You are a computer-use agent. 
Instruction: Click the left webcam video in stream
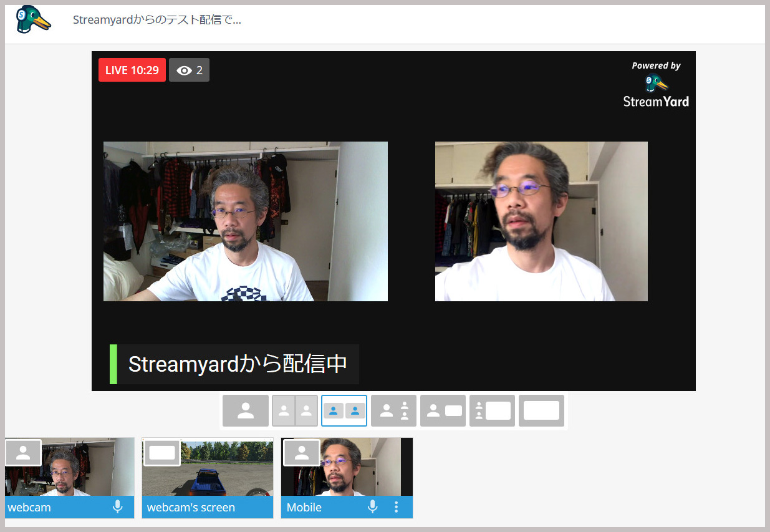[x=246, y=221]
